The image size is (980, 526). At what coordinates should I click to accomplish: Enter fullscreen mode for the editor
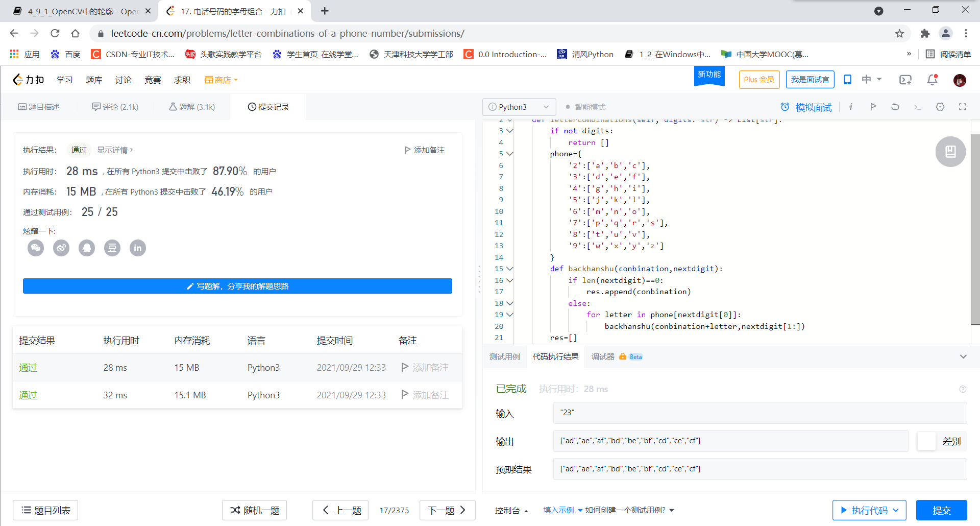[x=963, y=107]
